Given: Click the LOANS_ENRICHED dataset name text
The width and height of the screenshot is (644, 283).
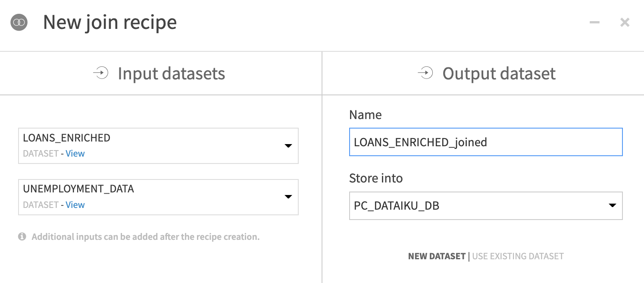Looking at the screenshot, I should coord(66,138).
